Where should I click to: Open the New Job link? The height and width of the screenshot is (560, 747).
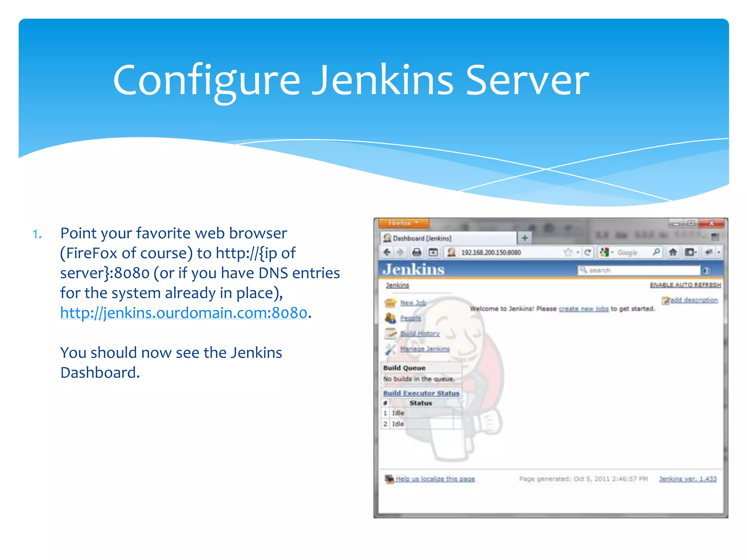point(413,303)
